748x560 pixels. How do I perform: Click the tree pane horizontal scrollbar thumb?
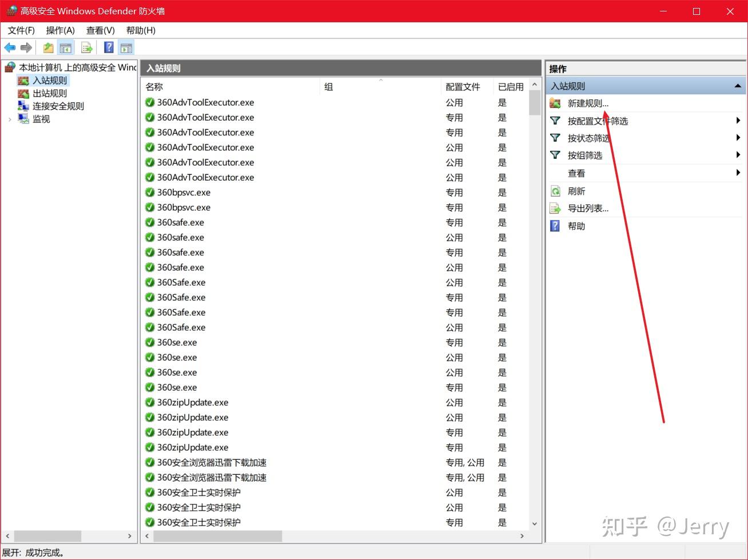pyautogui.click(x=47, y=536)
